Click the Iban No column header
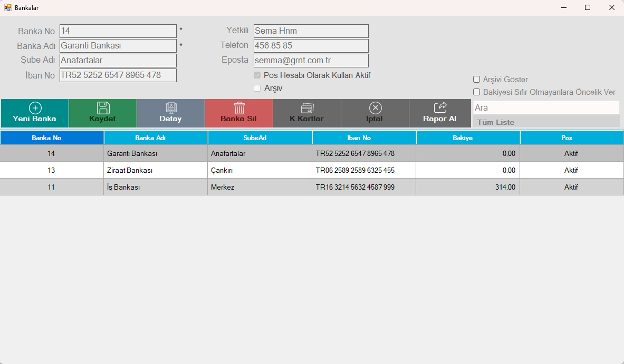 [x=364, y=138]
